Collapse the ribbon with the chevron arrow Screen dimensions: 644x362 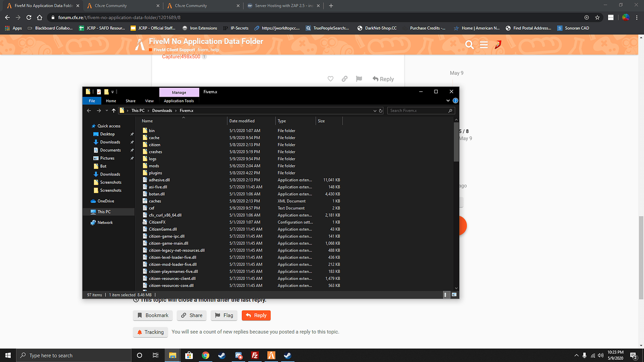(448, 100)
